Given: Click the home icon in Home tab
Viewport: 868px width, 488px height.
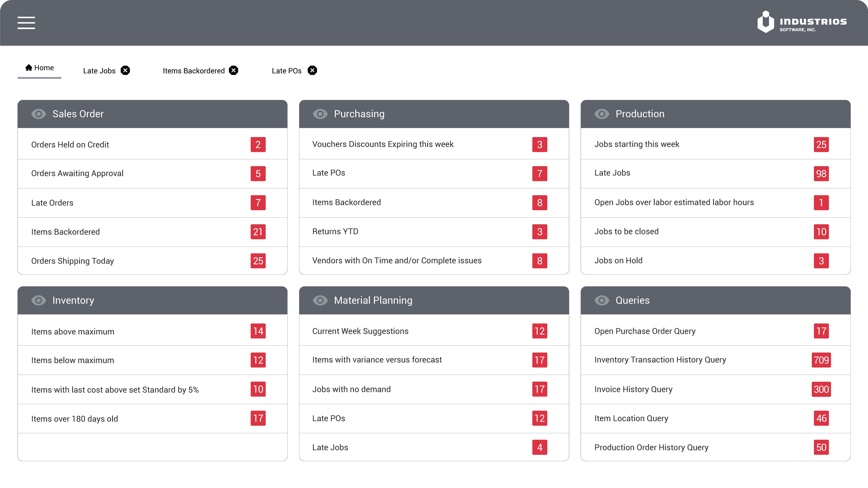Looking at the screenshot, I should 29,68.
